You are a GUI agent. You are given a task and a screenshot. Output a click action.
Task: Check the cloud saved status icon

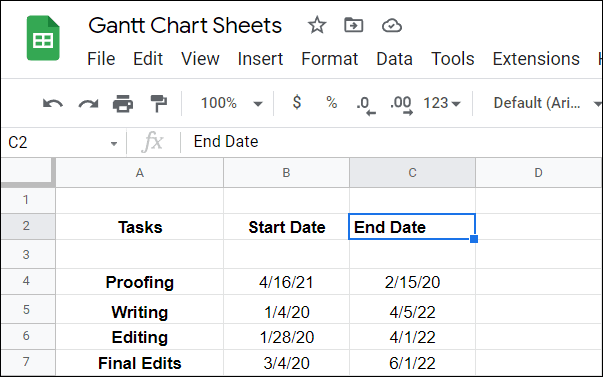point(391,26)
